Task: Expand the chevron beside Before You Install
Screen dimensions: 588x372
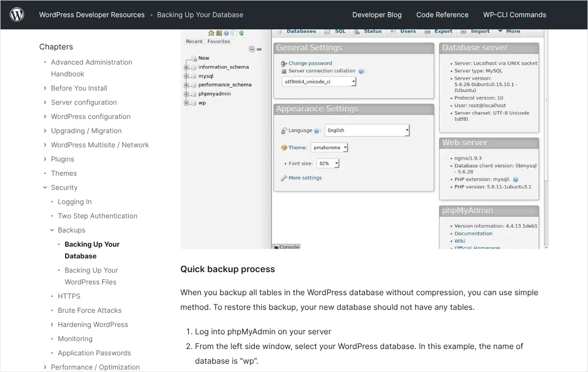Action: click(x=45, y=88)
